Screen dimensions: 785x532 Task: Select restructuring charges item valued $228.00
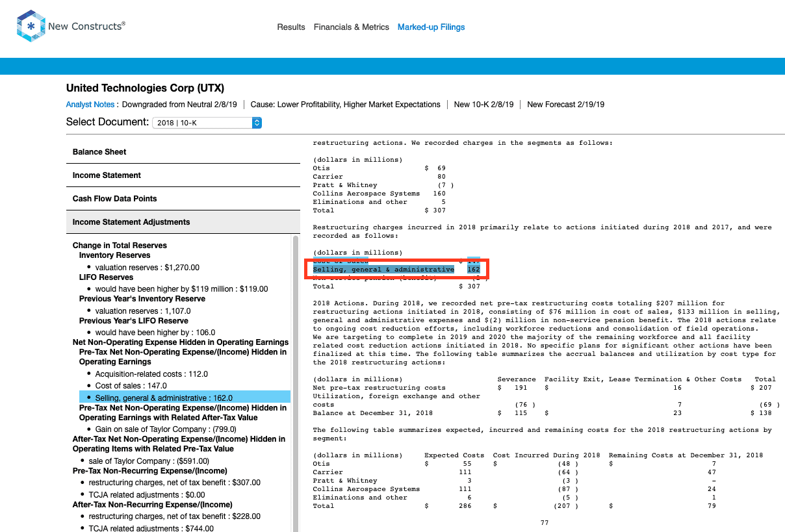(174, 516)
